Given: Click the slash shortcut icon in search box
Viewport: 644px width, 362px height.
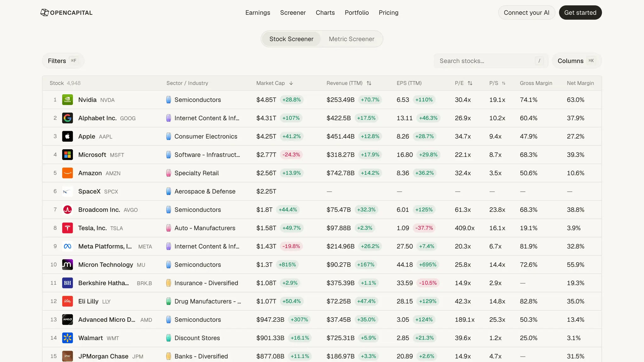Looking at the screenshot, I should tap(539, 61).
